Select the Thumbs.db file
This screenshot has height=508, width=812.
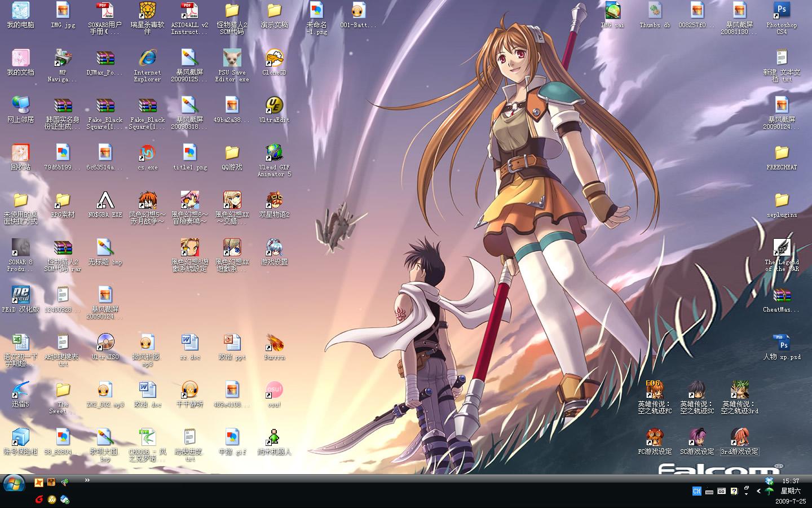(655, 15)
